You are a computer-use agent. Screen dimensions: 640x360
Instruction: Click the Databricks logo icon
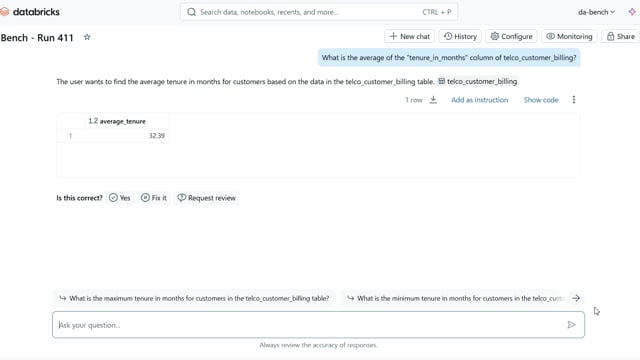pos(4,12)
